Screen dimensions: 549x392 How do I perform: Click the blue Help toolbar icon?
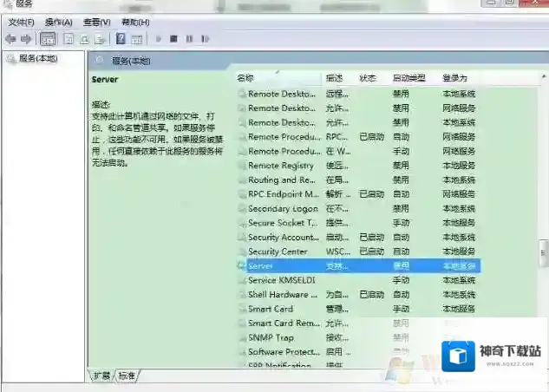(121, 39)
